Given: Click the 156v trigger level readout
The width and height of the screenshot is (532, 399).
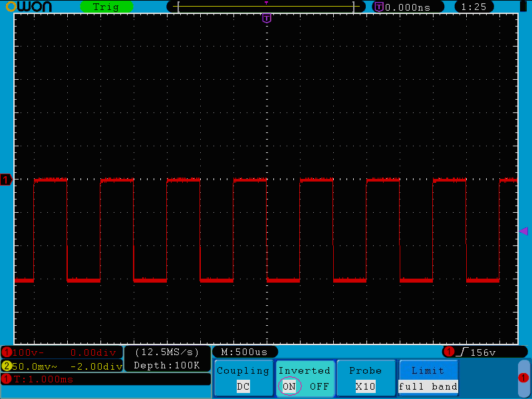Looking at the screenshot, I should [x=483, y=352].
